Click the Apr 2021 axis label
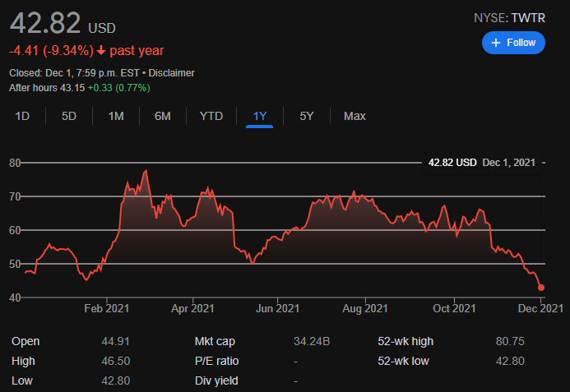This screenshot has width=570, height=392. (192, 308)
